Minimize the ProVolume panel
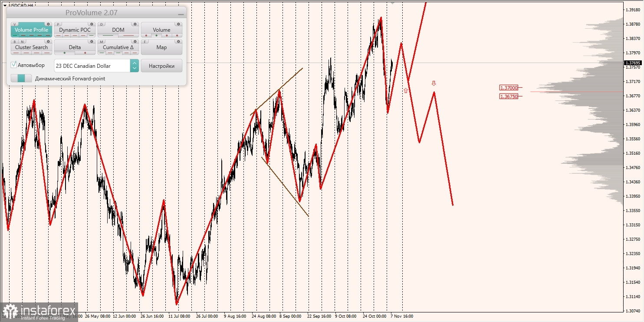644x322 pixels. 181,14
